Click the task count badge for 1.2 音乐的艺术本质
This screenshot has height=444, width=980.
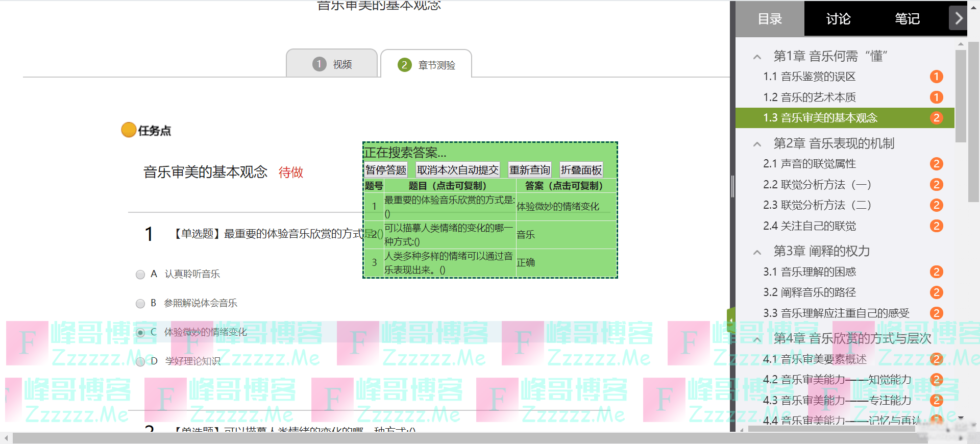point(936,97)
